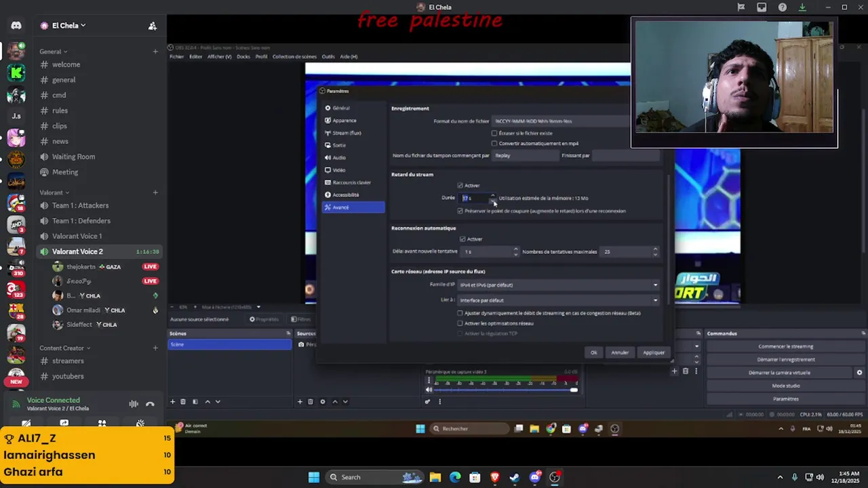Click the Windows taskbar Search box
868x488 pixels.
[374, 477]
